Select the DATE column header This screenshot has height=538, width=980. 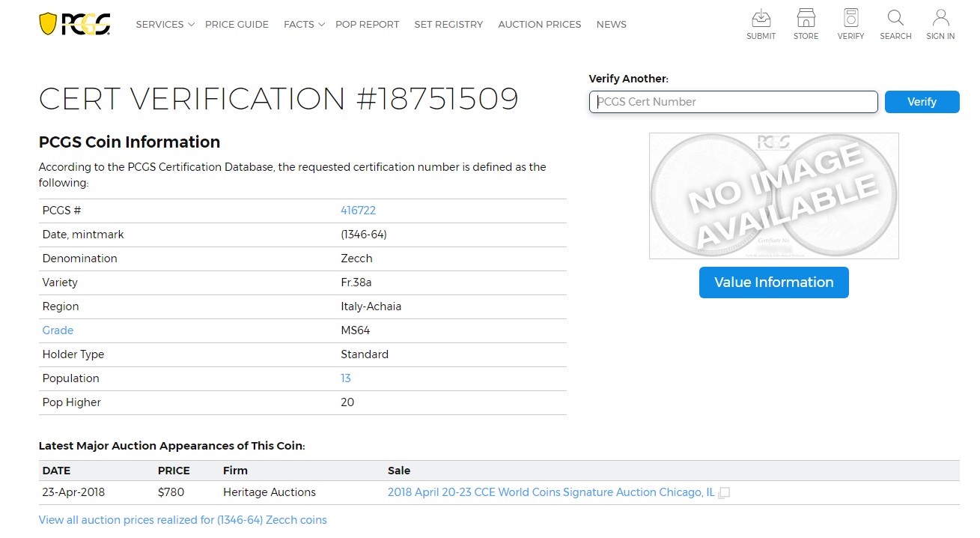pos(56,471)
